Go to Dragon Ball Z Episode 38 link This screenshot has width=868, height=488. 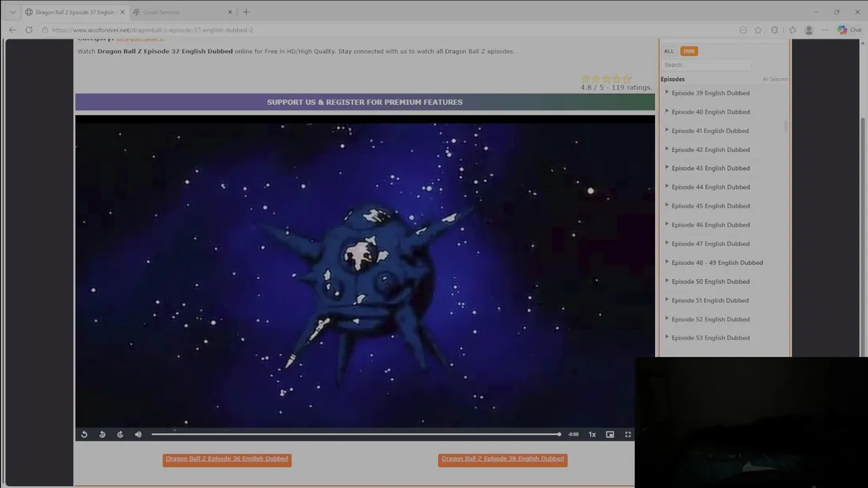click(x=502, y=459)
